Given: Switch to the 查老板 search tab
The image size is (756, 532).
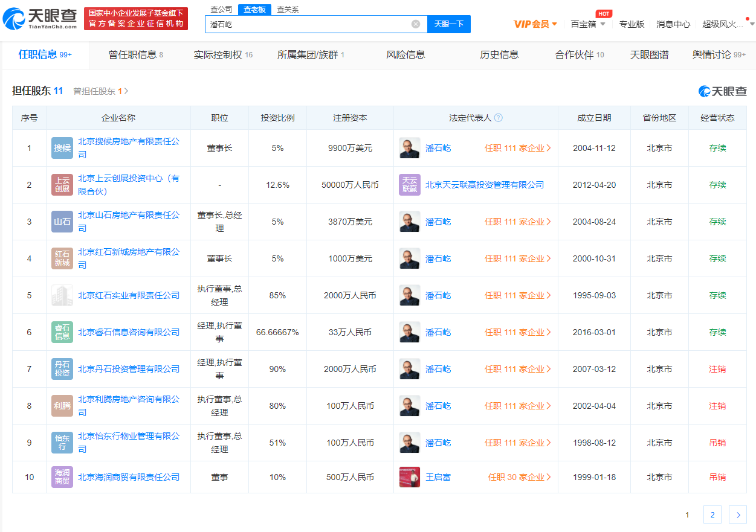Looking at the screenshot, I should pyautogui.click(x=254, y=9).
